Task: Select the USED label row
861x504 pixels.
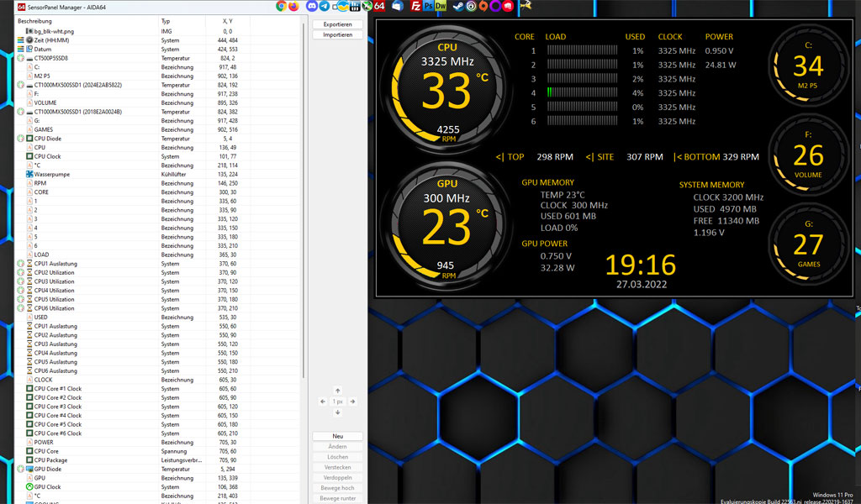Action: 158,317
